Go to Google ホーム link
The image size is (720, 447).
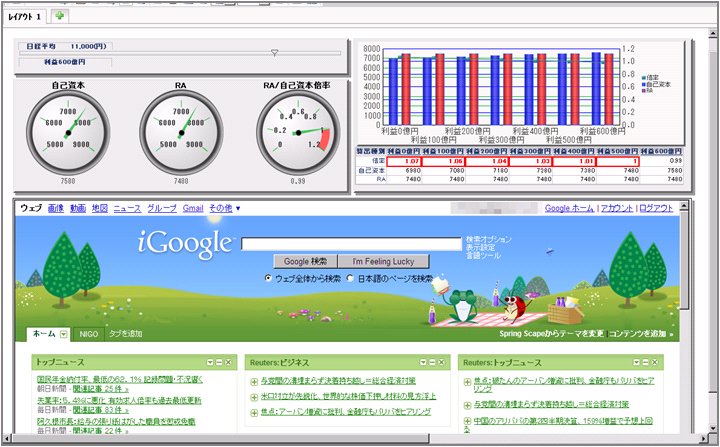tap(569, 209)
